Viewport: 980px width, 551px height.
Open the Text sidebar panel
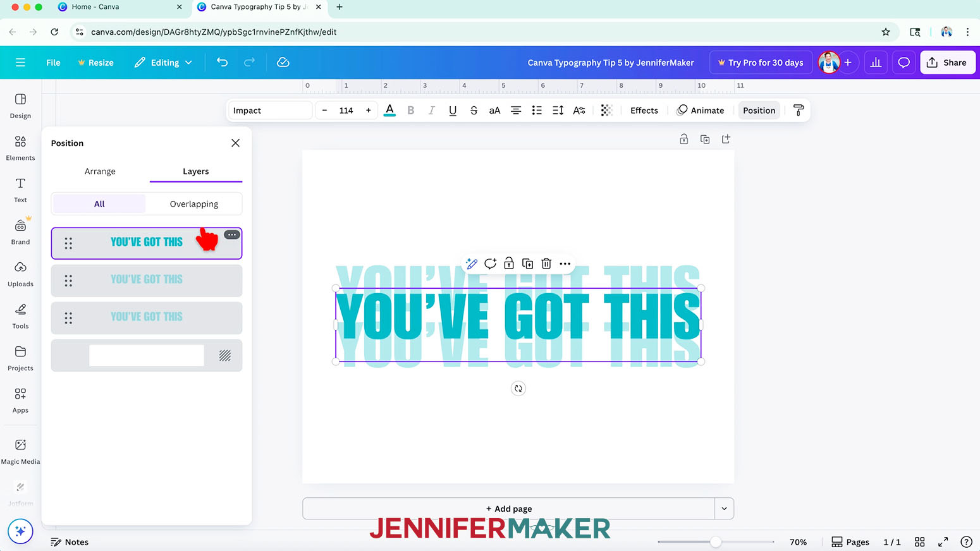(x=20, y=190)
